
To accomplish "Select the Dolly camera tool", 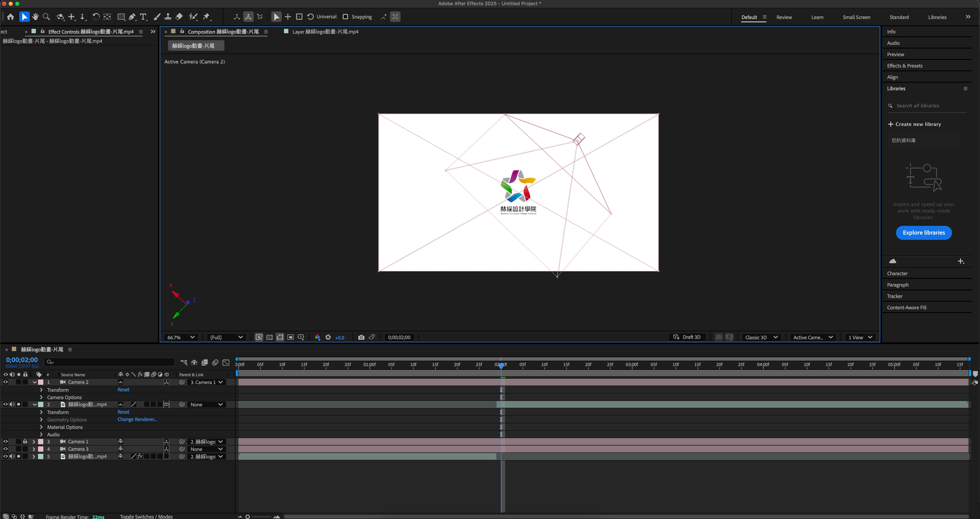I will click(82, 17).
